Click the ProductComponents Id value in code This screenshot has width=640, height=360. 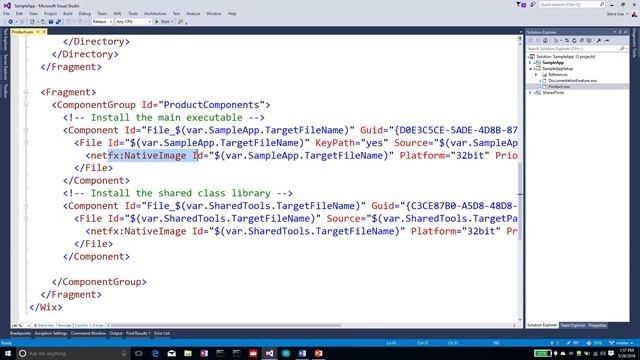click(211, 105)
